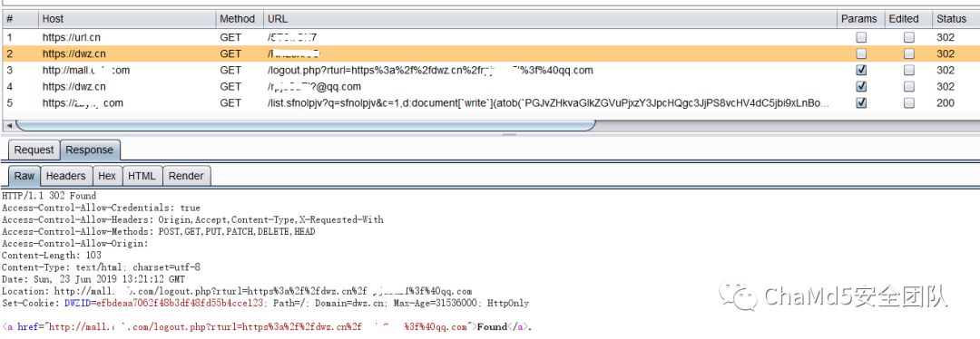
Task: Click the Location header line
Action: (x=237, y=292)
